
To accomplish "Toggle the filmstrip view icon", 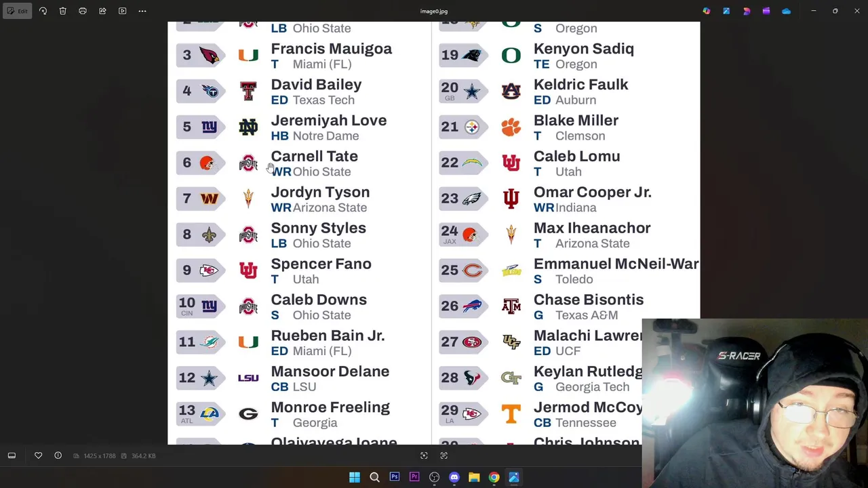I will click(x=12, y=455).
